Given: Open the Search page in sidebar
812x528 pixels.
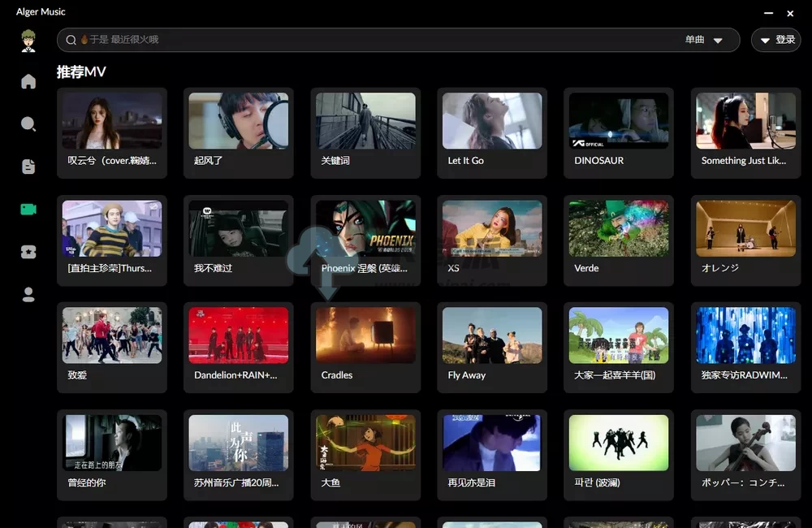Looking at the screenshot, I should tap(28, 123).
